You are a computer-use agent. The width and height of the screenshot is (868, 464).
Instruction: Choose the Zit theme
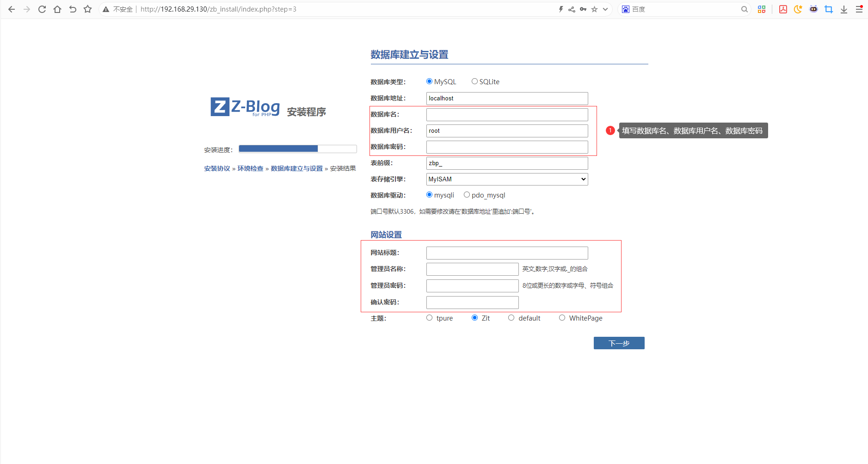tap(474, 318)
